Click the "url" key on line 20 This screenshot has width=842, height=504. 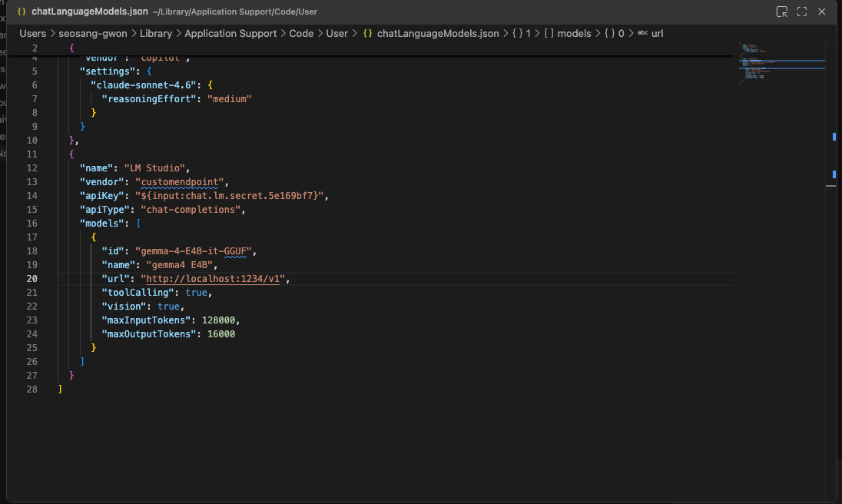115,279
